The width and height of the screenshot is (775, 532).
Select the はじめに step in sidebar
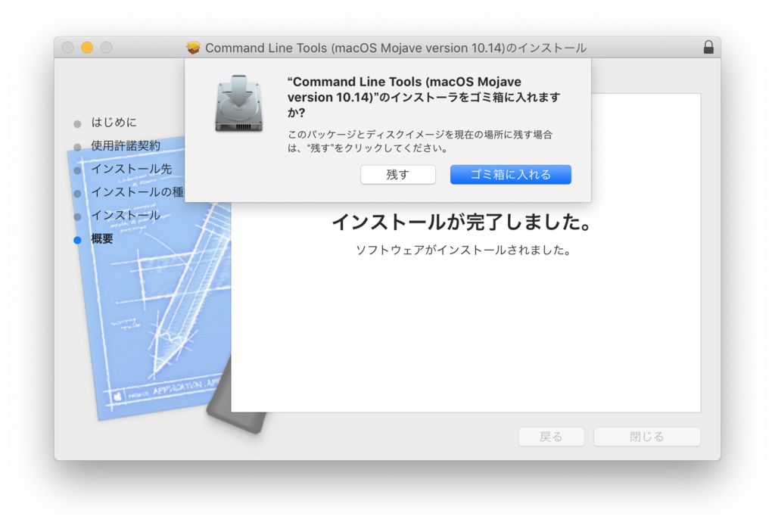tap(114, 122)
